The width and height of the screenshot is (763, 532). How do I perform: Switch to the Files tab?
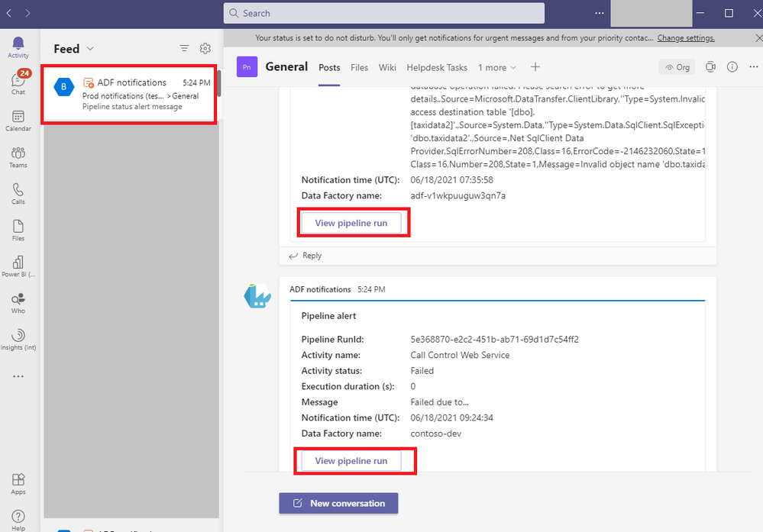pos(359,68)
